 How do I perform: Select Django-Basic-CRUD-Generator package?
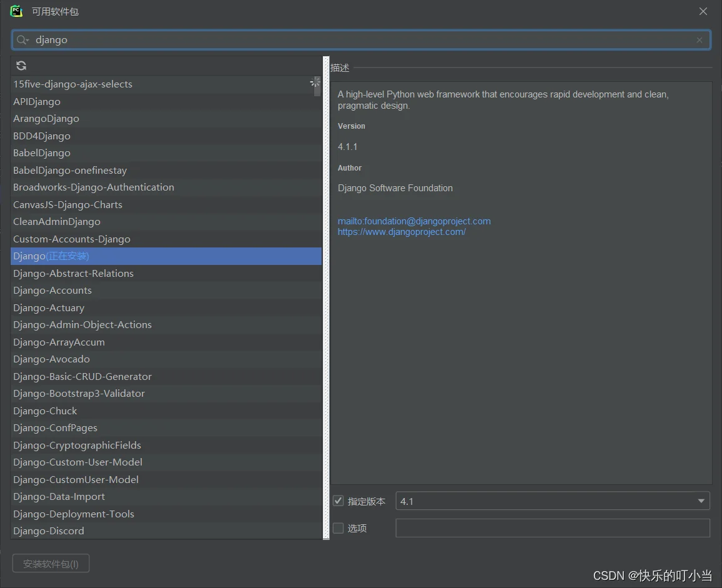[166, 377]
